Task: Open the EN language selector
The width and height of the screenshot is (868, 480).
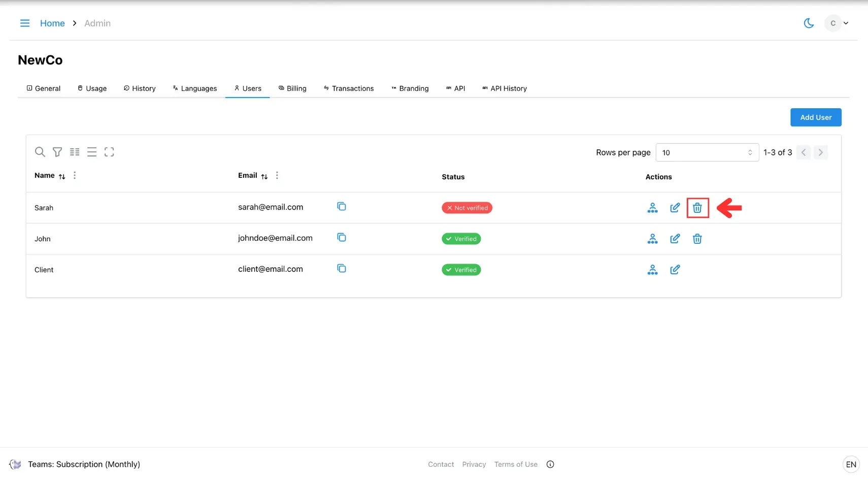Action: (x=851, y=464)
